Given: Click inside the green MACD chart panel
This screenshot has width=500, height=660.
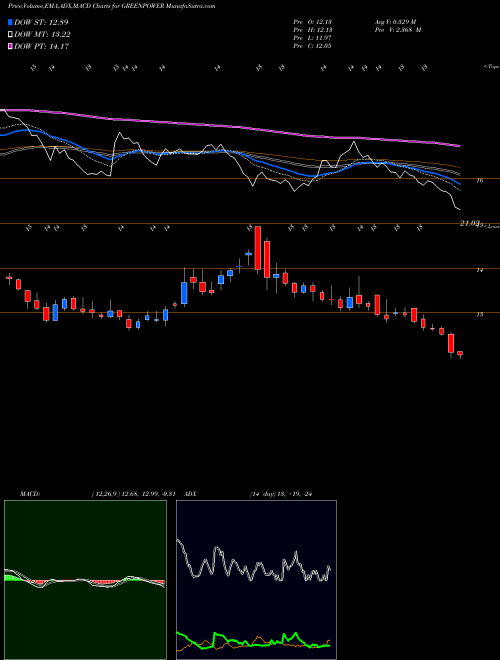Looking at the screenshot, I should click(85, 580).
